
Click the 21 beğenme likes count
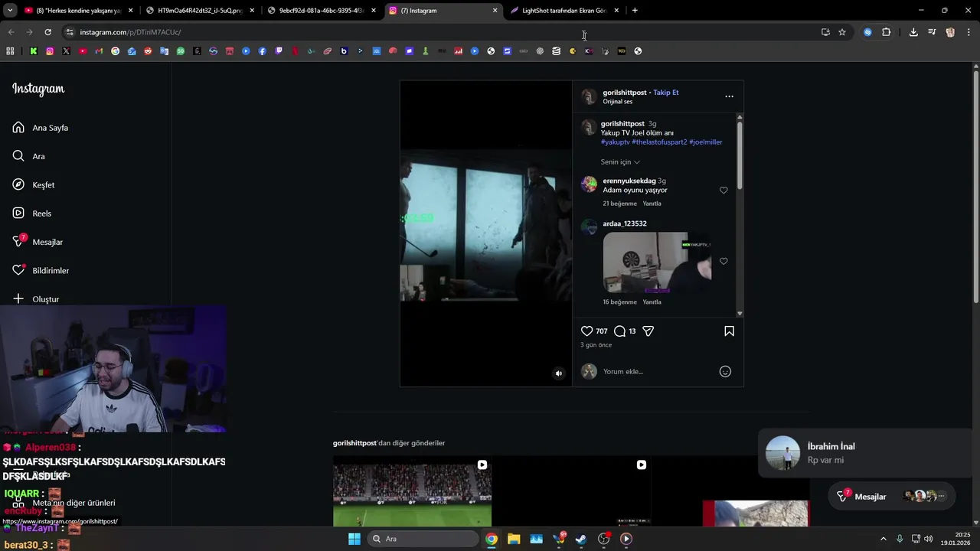619,204
